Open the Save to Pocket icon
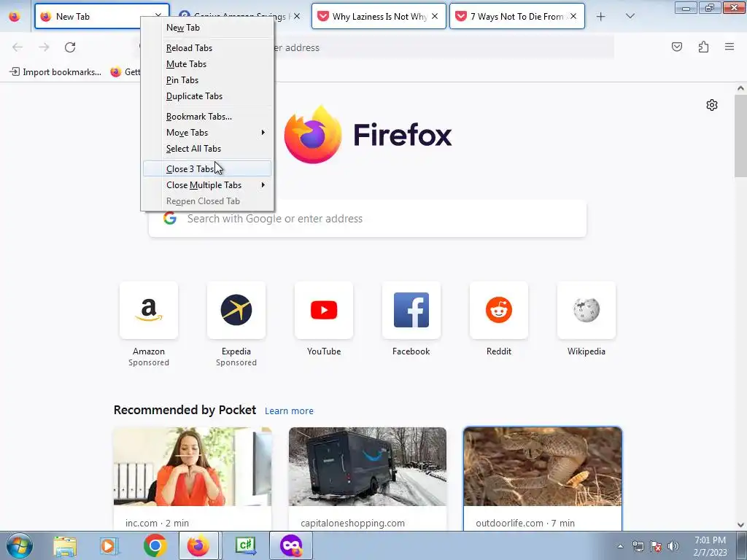The width and height of the screenshot is (747, 560). pyautogui.click(x=676, y=47)
